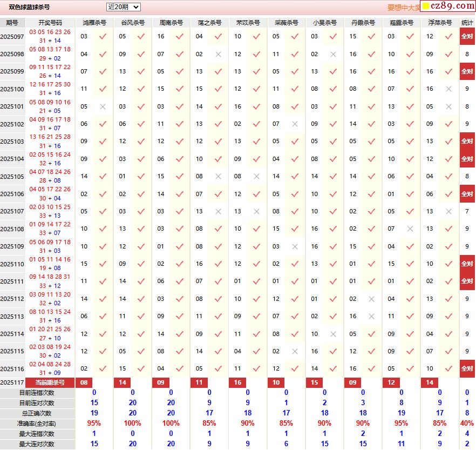Click the 全对 badge in row 2025116

[x=467, y=368]
